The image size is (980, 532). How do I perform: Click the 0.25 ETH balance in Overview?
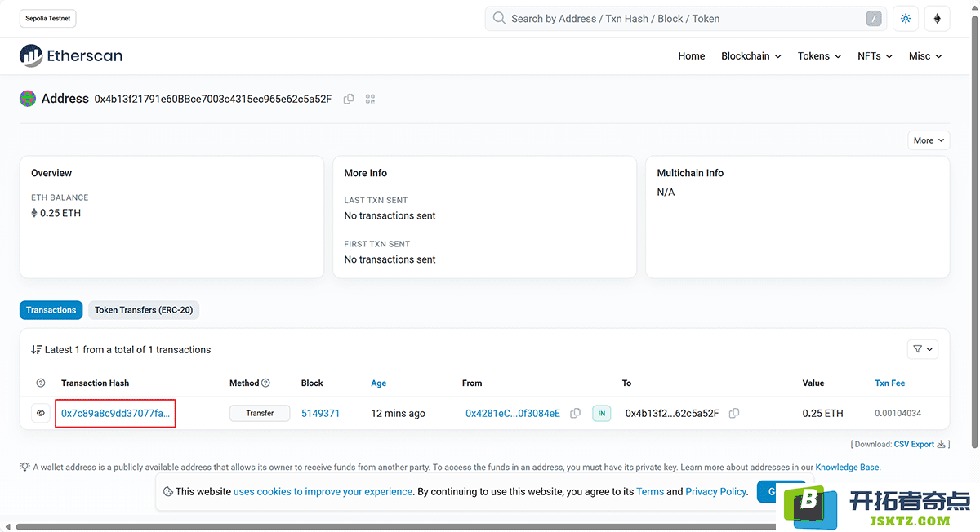coord(60,213)
